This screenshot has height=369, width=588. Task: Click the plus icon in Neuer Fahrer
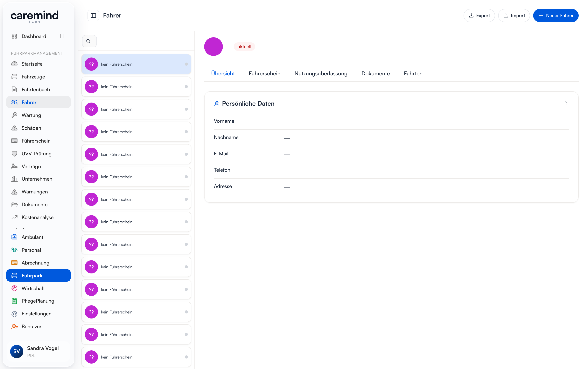point(541,16)
